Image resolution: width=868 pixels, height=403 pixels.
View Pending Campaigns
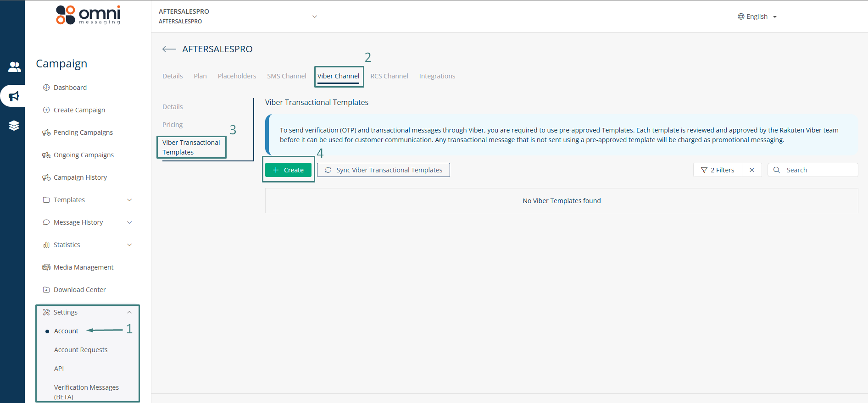(83, 132)
